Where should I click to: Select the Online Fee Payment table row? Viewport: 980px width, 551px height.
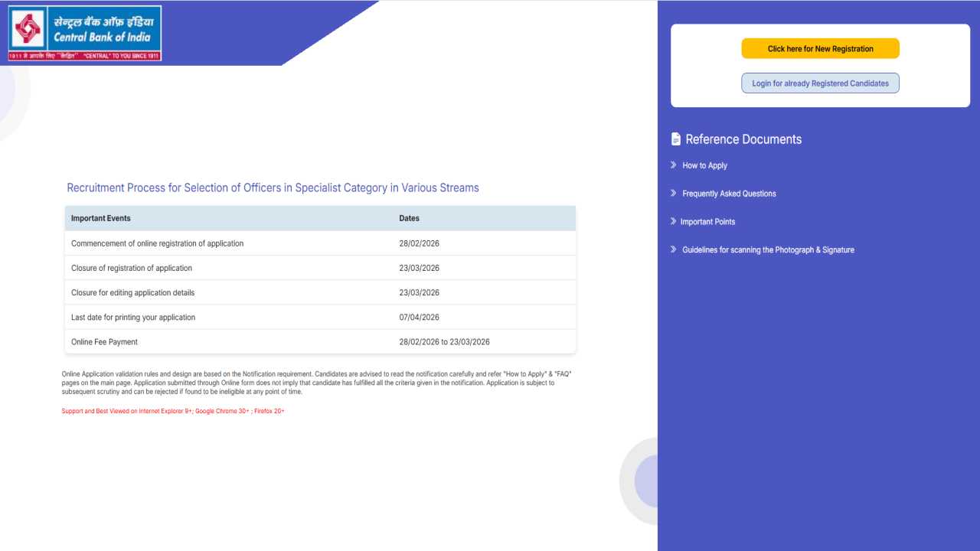click(319, 341)
